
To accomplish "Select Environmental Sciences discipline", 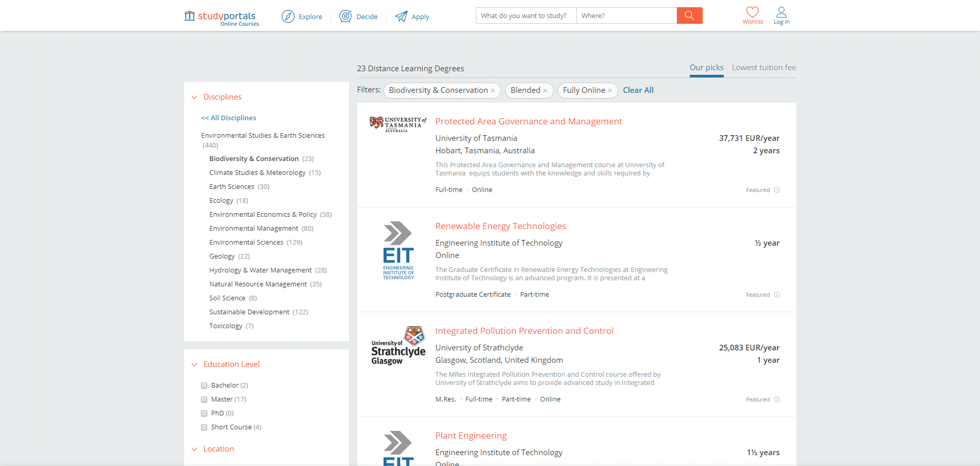I will pos(246,242).
